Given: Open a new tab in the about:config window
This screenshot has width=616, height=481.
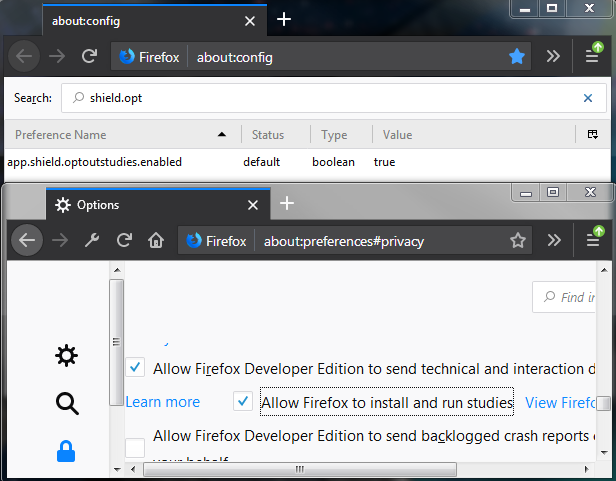Looking at the screenshot, I should click(284, 19).
